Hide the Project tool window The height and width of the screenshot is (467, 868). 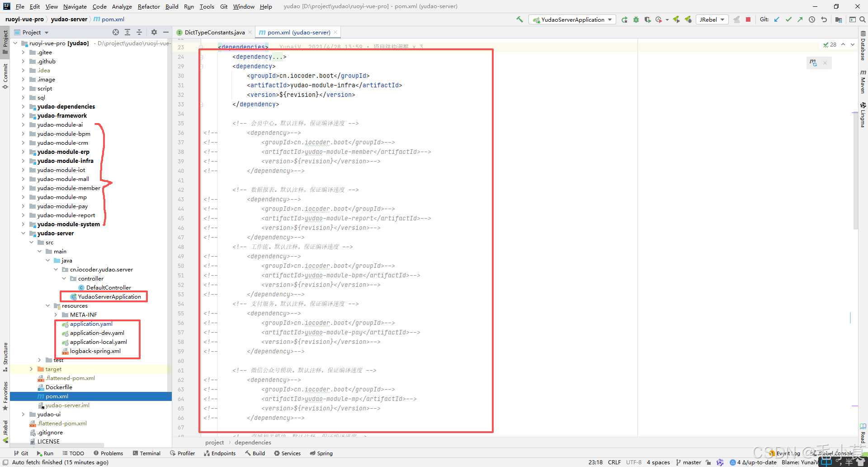point(166,32)
